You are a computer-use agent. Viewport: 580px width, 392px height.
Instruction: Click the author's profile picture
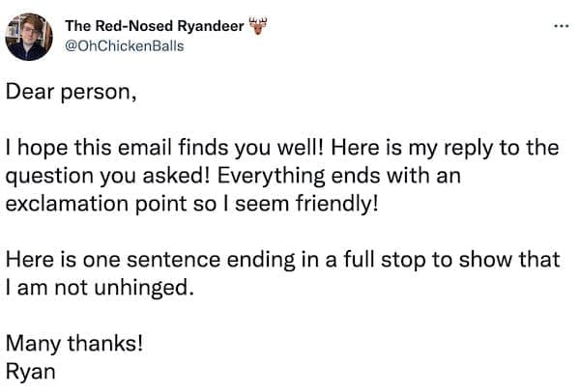click(x=30, y=34)
